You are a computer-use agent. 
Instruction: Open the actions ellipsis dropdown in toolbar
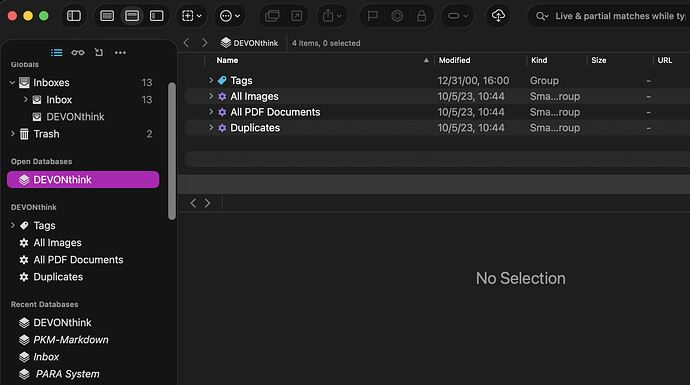[230, 16]
